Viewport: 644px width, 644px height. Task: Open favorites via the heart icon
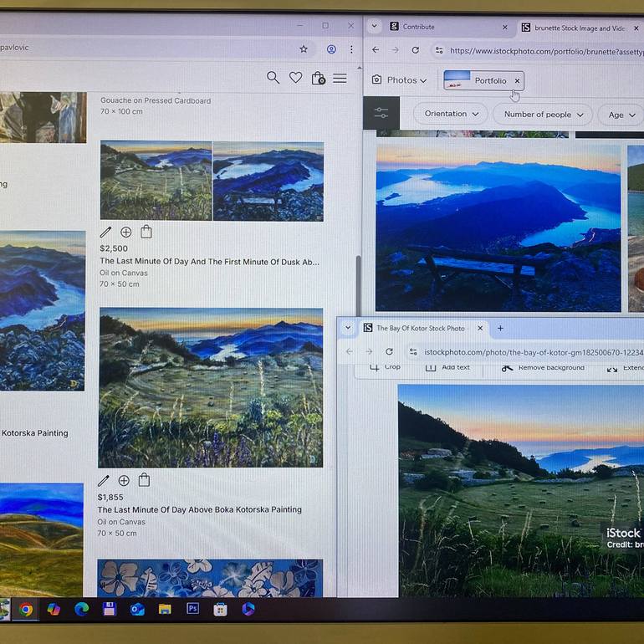click(x=295, y=78)
